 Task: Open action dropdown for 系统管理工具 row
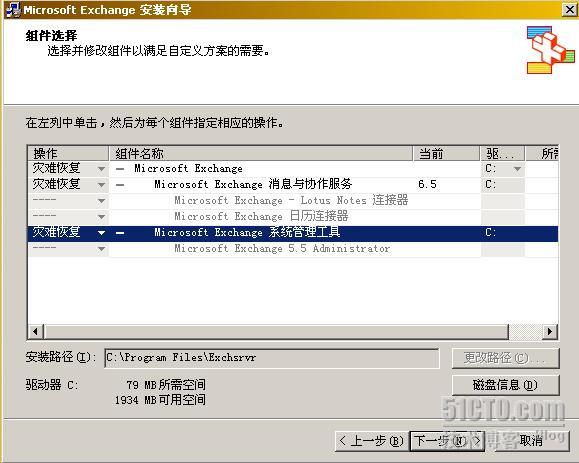tap(101, 233)
